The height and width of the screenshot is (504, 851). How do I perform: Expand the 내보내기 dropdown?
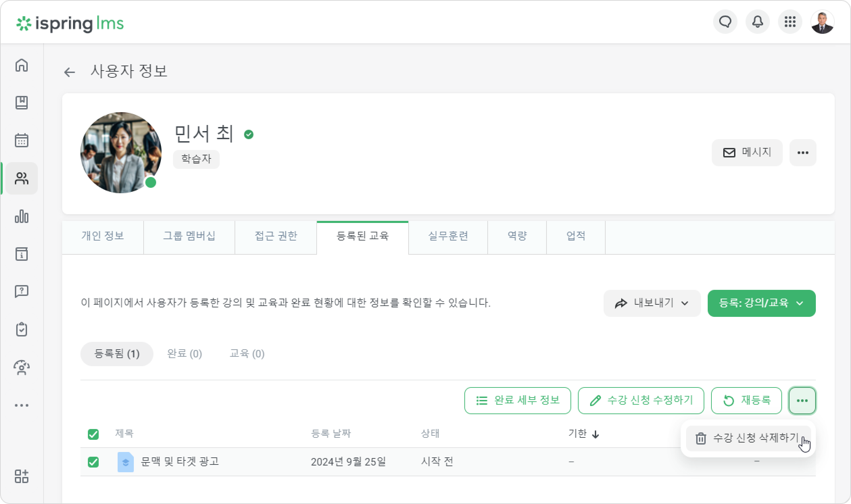tap(652, 303)
